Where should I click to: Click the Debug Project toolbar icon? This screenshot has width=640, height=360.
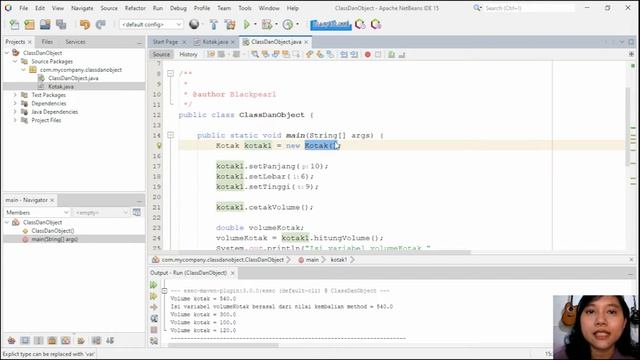point(267,24)
